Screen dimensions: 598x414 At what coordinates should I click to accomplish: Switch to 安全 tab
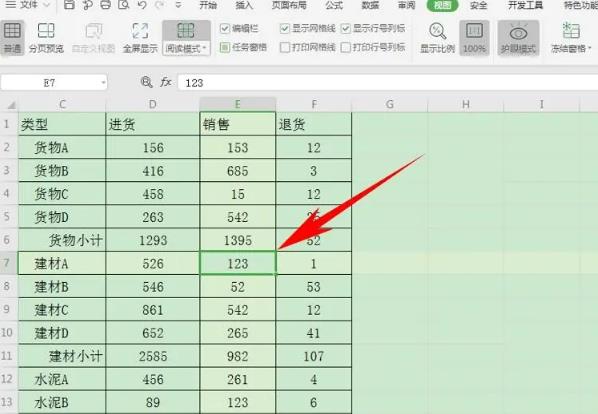[x=479, y=5]
